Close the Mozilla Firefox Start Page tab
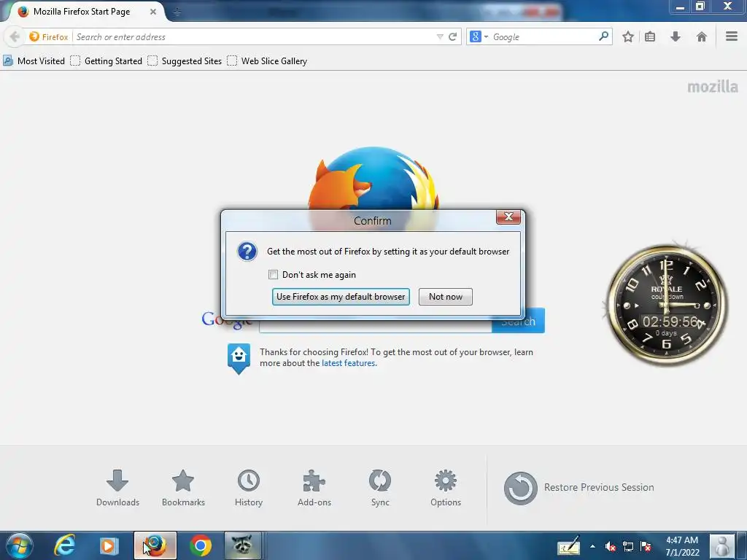The width and height of the screenshot is (747, 560). click(153, 12)
